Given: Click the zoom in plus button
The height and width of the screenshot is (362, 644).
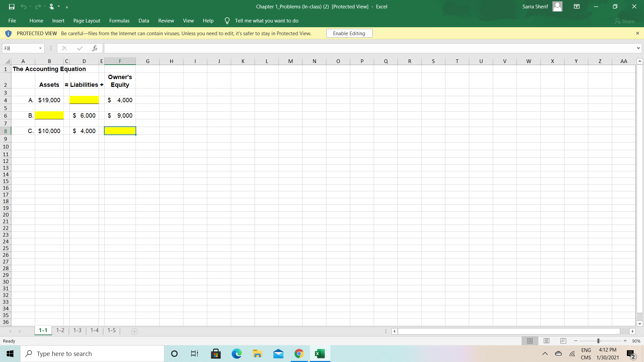Looking at the screenshot, I should 625,341.
